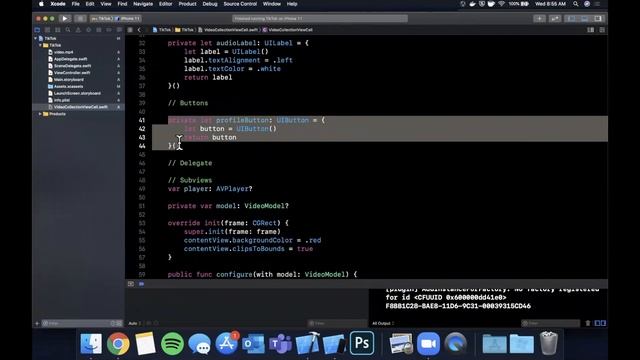
Task: Toggle source-control status filter in navigator
Action: 119,323
